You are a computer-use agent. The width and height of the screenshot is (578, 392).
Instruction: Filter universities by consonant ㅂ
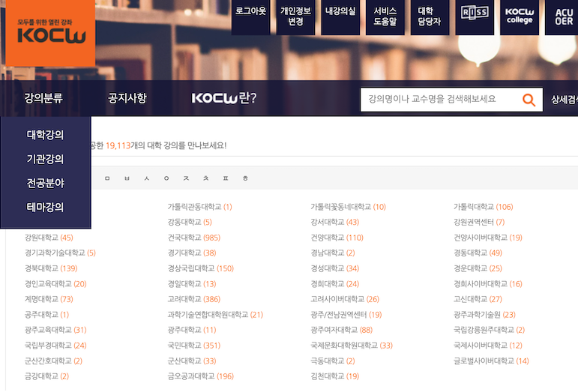(127, 178)
